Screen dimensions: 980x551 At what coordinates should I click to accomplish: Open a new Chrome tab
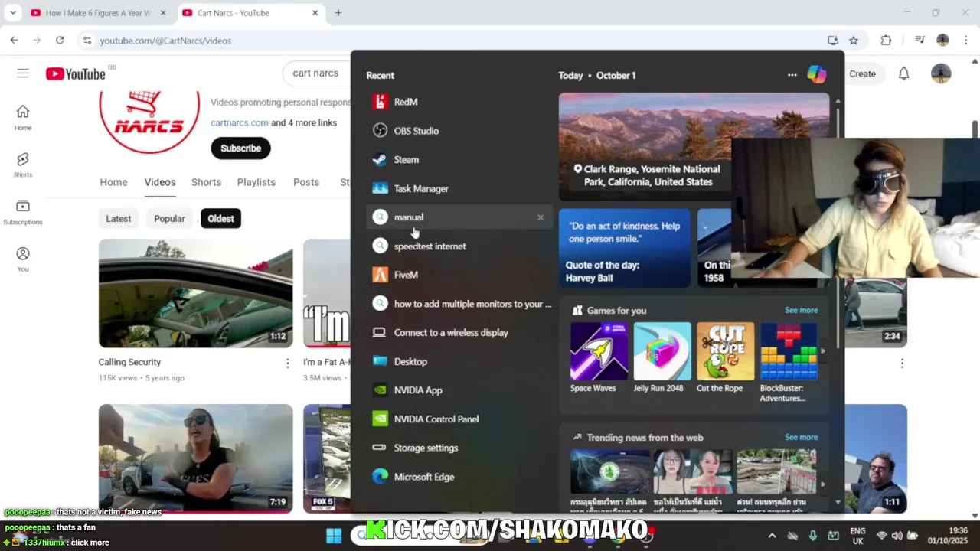(338, 13)
